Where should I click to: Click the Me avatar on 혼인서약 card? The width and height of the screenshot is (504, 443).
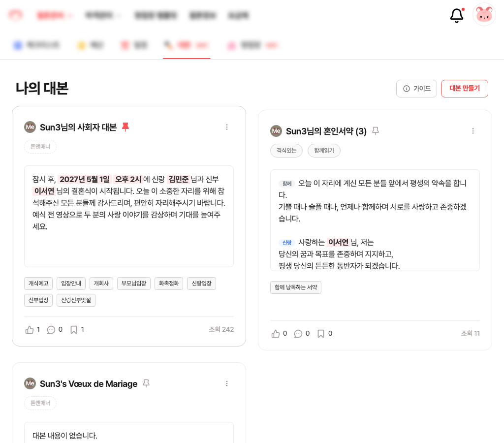(x=276, y=131)
